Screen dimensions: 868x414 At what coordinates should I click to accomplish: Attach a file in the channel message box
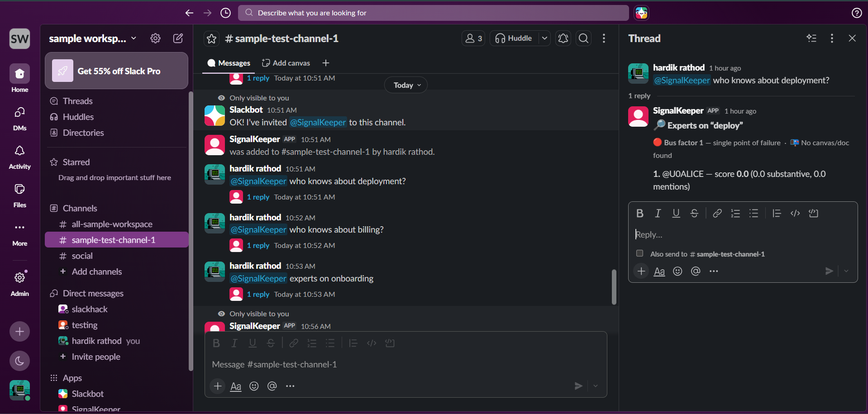point(218,386)
